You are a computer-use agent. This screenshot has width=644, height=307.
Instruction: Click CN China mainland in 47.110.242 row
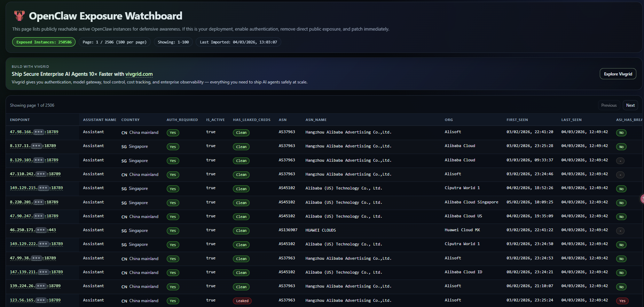coord(140,175)
